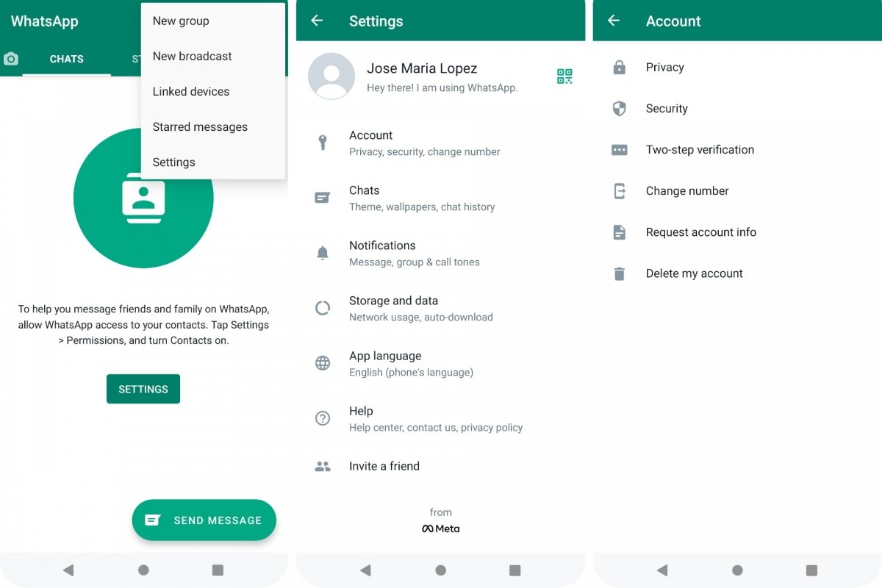Open Change number option
This screenshot has width=882, height=588.
click(737, 191)
